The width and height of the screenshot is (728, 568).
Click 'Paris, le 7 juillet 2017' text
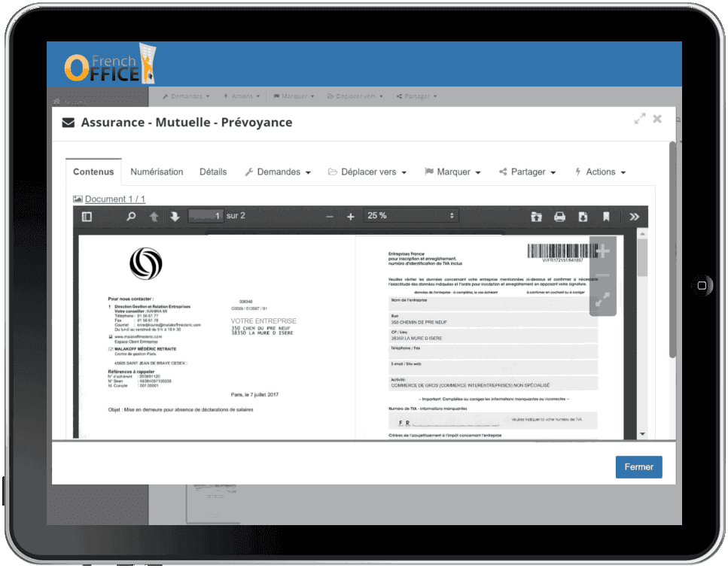255,395
